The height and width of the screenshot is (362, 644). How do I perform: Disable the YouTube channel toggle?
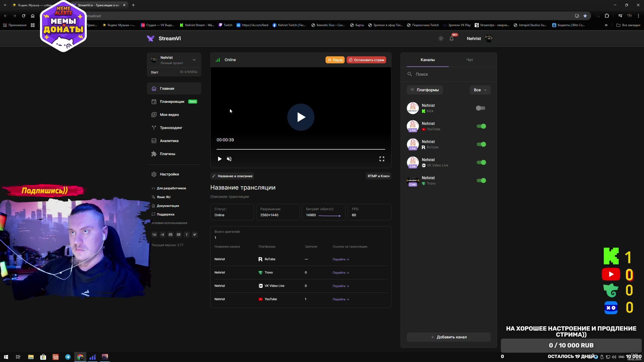[x=481, y=126]
